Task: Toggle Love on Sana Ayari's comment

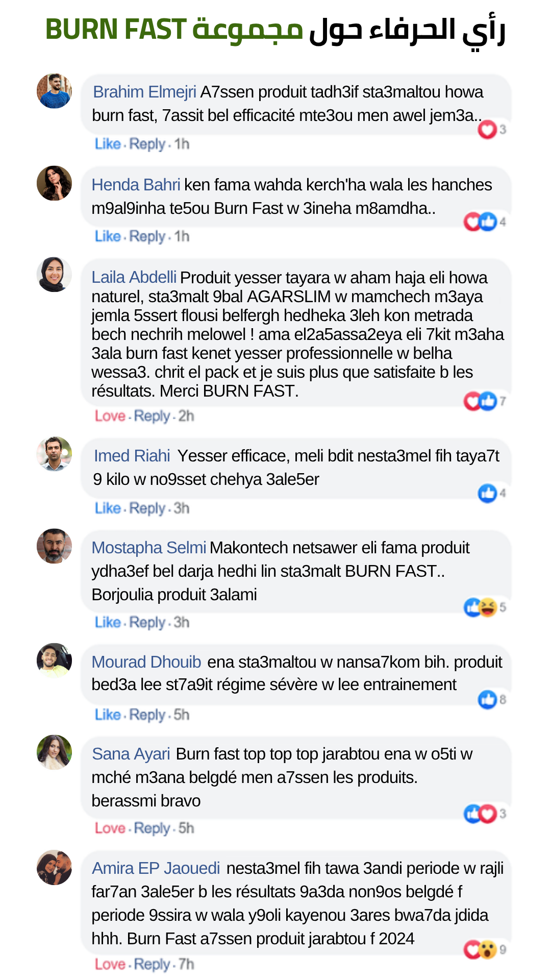Action: click(110, 828)
